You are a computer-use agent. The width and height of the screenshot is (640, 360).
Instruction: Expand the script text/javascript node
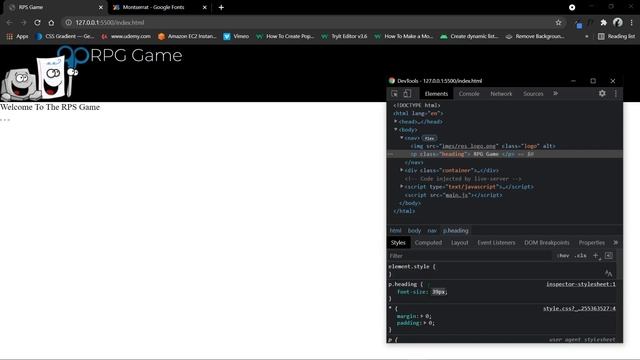coord(402,187)
